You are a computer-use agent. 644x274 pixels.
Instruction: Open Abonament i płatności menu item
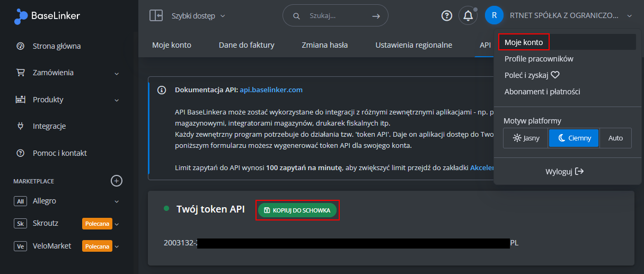(x=542, y=92)
